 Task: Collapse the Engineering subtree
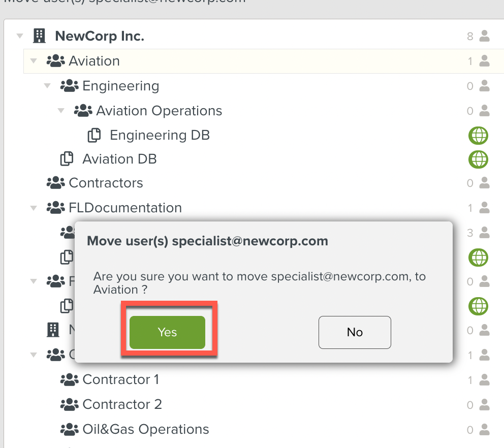47,86
